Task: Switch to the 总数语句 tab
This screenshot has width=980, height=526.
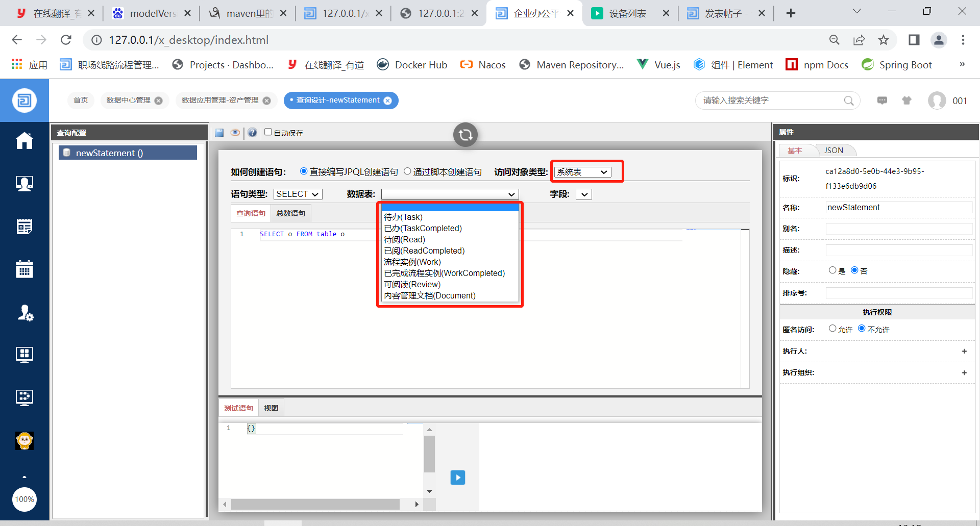Action: point(290,213)
